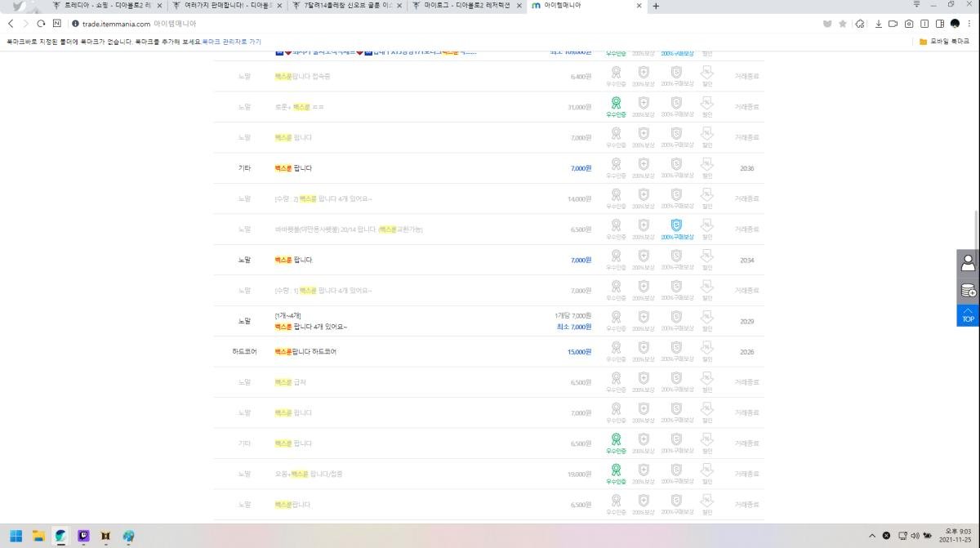Open the user profile icon in right sidebar
Viewport: 980px width, 548px height.
pos(968,263)
